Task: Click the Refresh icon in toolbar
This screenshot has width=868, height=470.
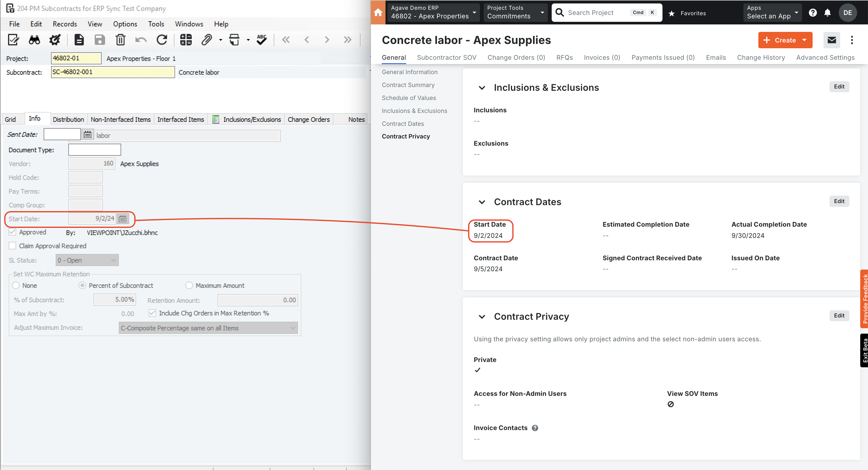Action: point(162,40)
